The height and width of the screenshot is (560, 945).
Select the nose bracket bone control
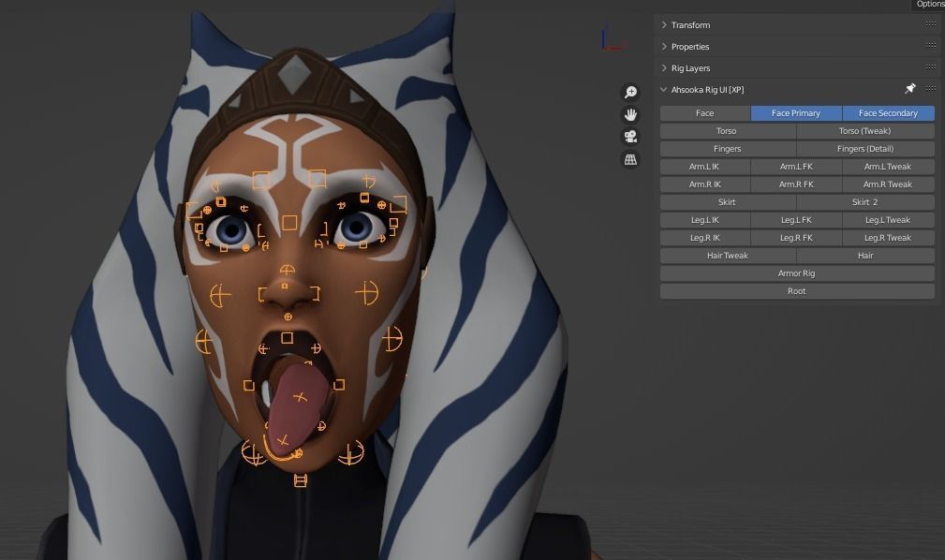[x=288, y=294]
